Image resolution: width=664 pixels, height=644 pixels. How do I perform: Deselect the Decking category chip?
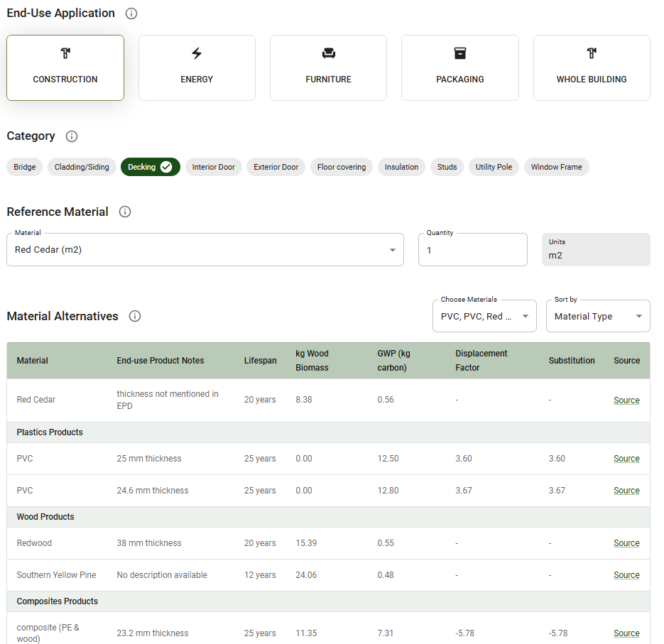pos(150,167)
